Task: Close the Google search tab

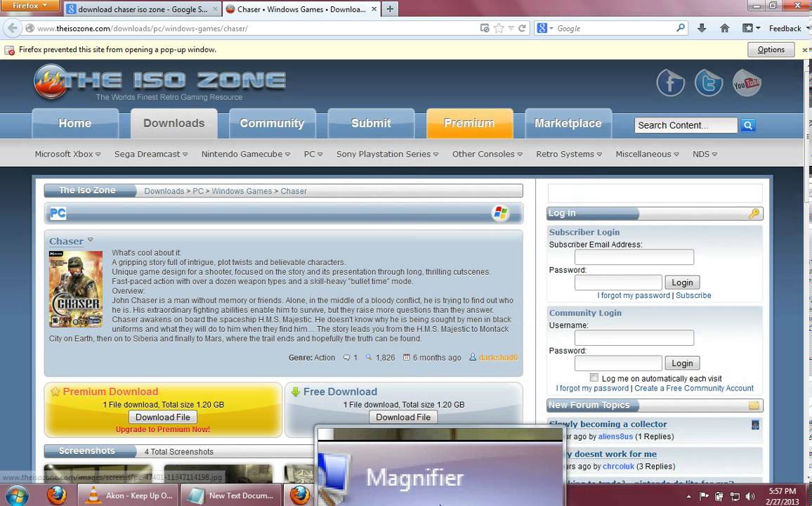Action: [x=216, y=9]
